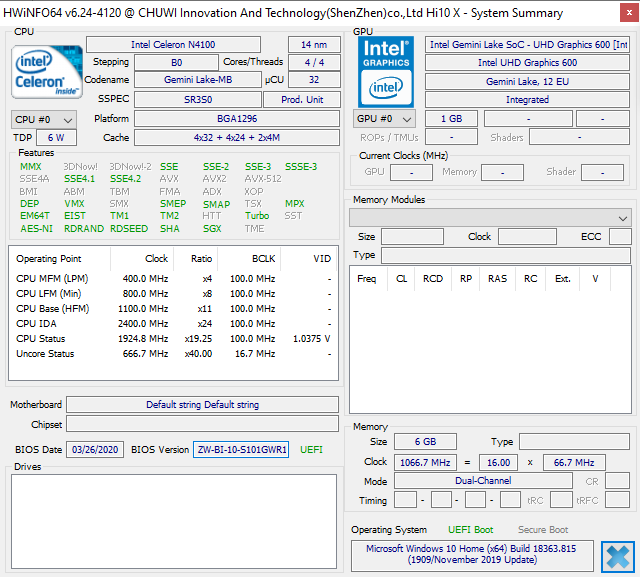
Task: Click the Platform BGA1296 field
Action: click(x=237, y=119)
